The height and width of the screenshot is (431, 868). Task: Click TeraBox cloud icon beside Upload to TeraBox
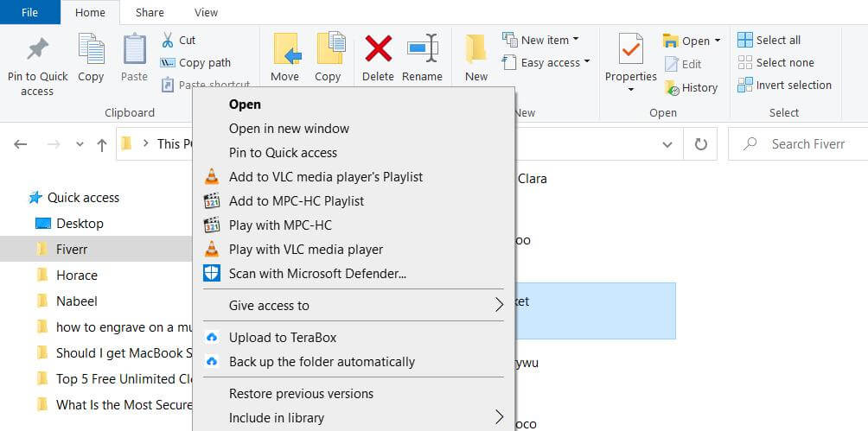pyautogui.click(x=212, y=337)
